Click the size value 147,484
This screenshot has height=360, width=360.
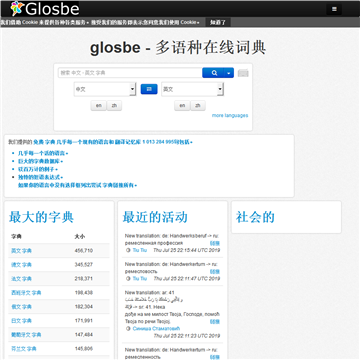[84, 335]
